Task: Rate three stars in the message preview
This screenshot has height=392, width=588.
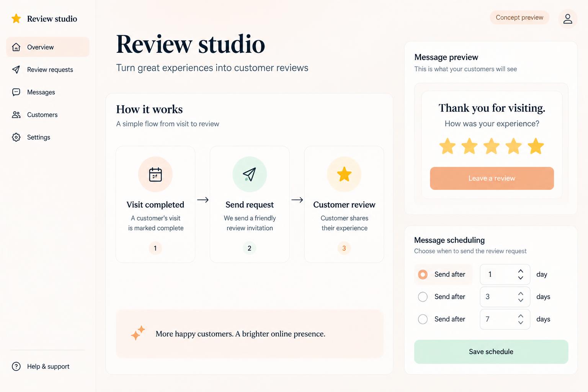Action: click(x=492, y=146)
